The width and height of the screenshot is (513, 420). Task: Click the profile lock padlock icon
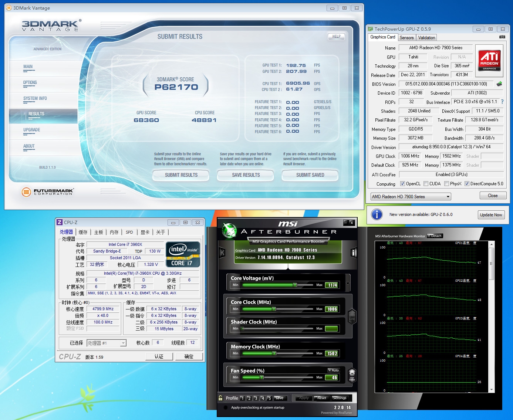[x=221, y=398]
